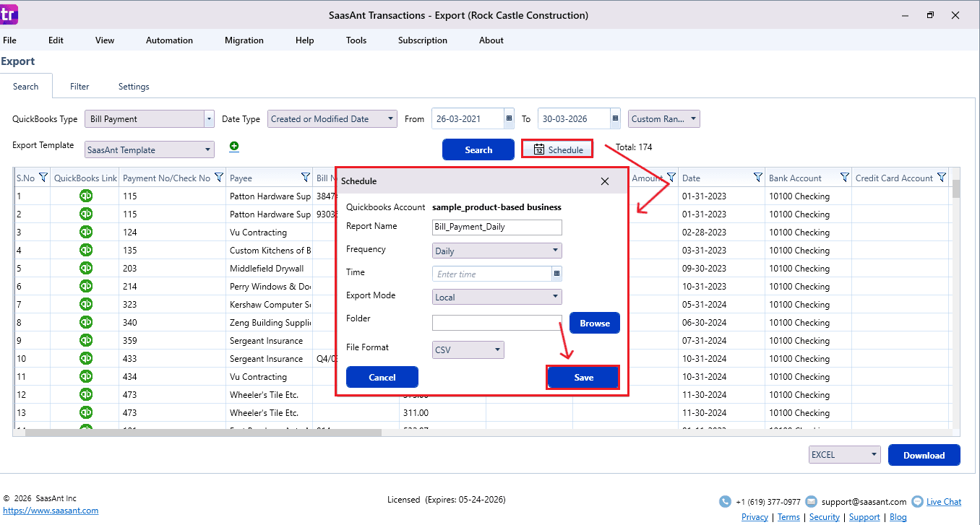Click the filter icon on Bank Account column
This screenshot has width=980, height=525.
[x=846, y=178]
